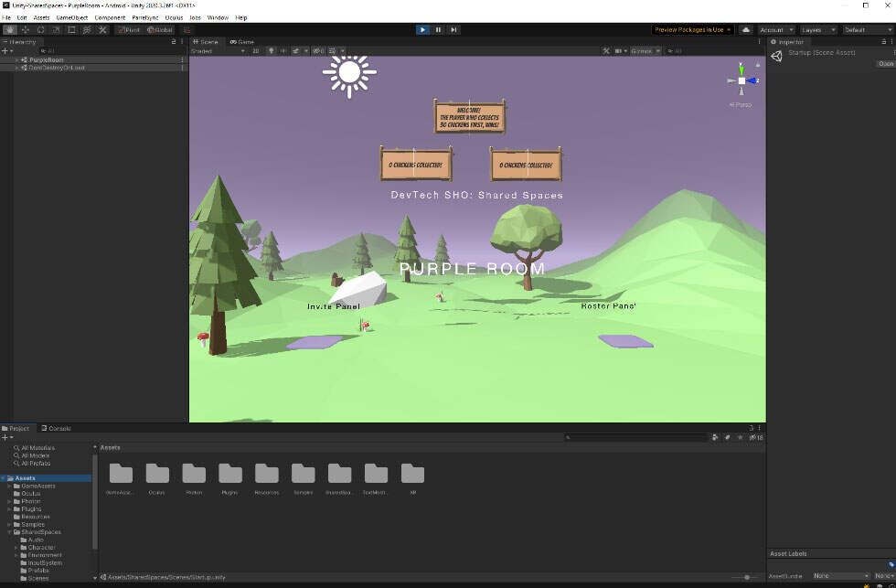
Task: Select the Hand tool in toolbar
Action: click(9, 30)
